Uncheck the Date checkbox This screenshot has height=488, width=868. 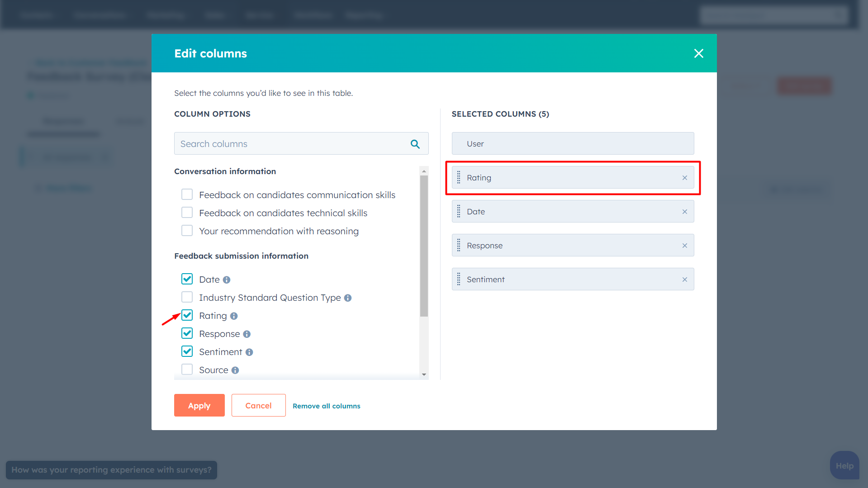pyautogui.click(x=187, y=279)
